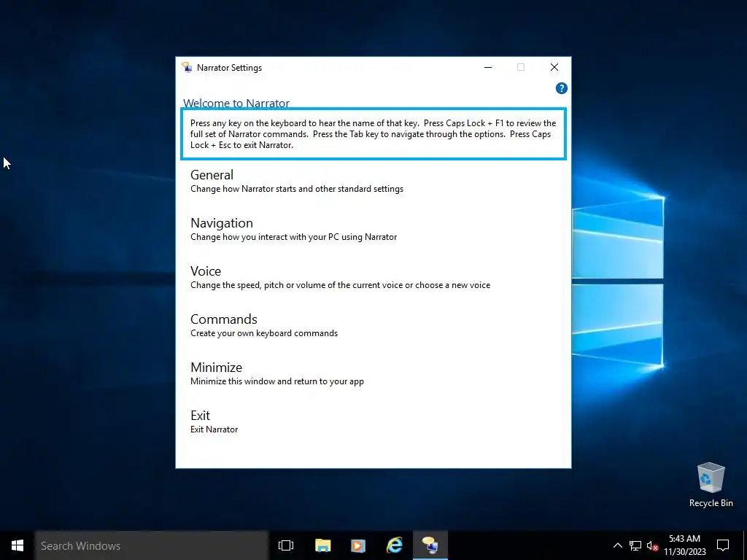Click the Narrator Settings title bar icon

point(187,68)
